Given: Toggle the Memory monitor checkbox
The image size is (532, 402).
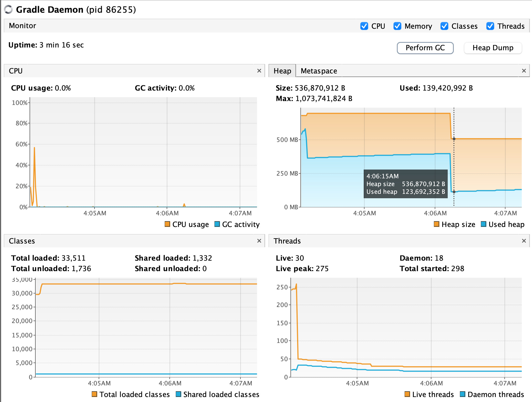Looking at the screenshot, I should pyautogui.click(x=397, y=26).
